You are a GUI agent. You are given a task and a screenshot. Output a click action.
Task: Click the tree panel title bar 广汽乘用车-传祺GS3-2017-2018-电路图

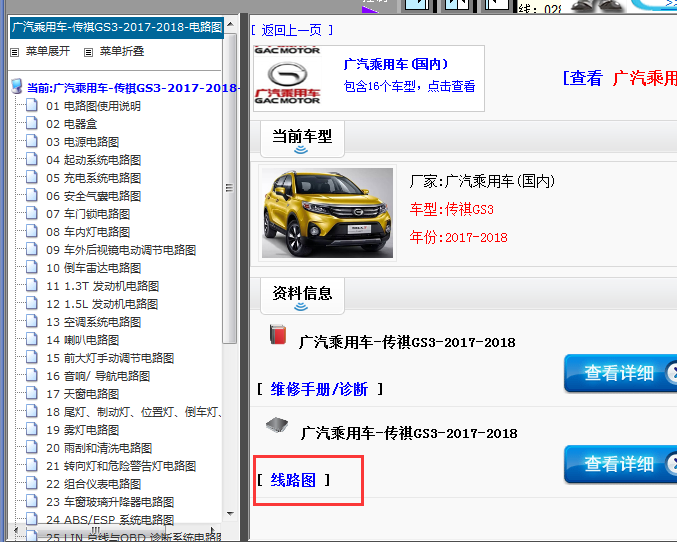117,27
